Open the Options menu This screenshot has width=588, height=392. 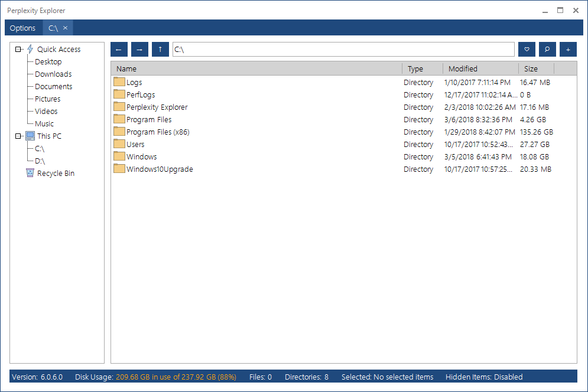pos(22,28)
